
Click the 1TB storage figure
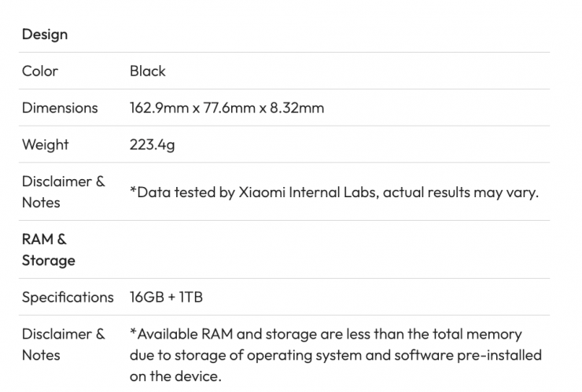pyautogui.click(x=191, y=297)
